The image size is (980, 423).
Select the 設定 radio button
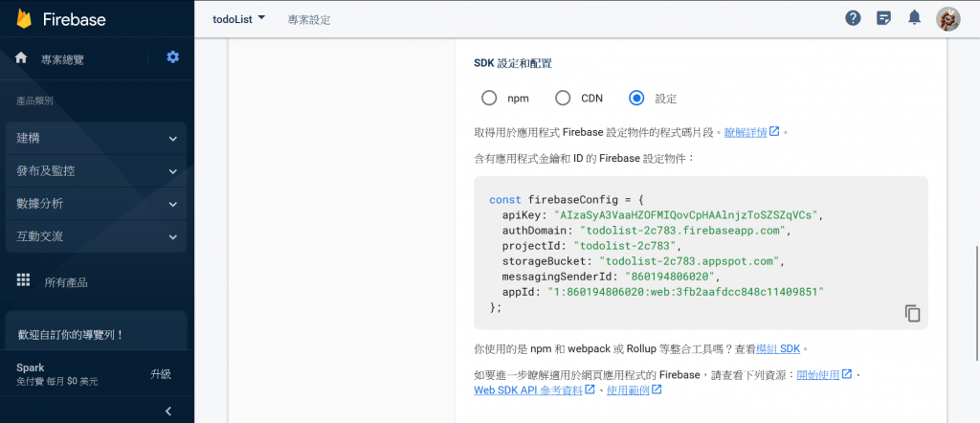pos(636,99)
